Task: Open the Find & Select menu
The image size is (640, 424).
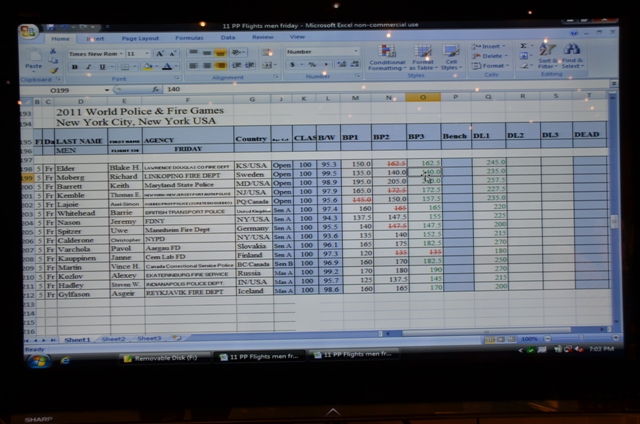Action: [x=572, y=56]
